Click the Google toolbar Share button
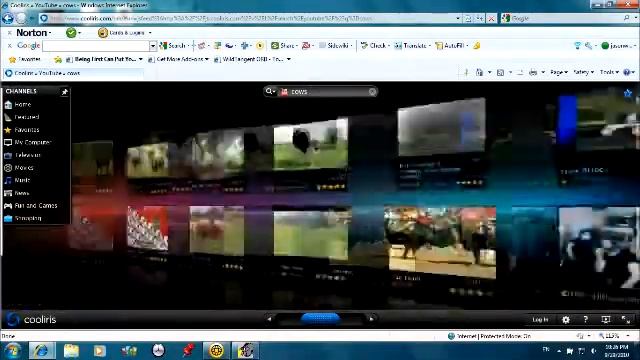The width and height of the screenshot is (640, 360). click(x=283, y=46)
